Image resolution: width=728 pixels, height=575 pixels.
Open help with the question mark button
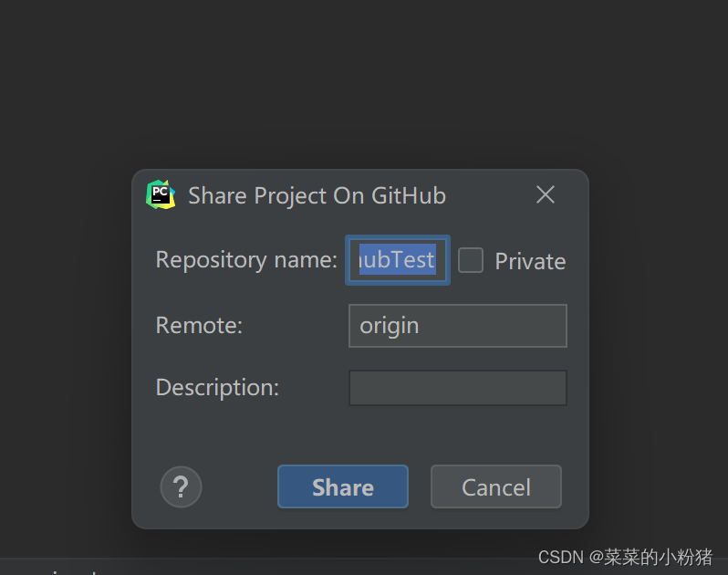point(181,486)
